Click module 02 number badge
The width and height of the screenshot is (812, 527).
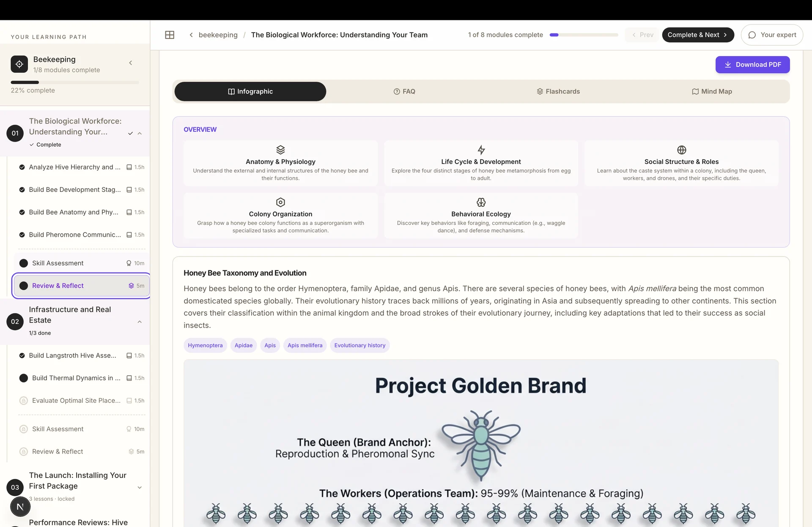pos(15,322)
